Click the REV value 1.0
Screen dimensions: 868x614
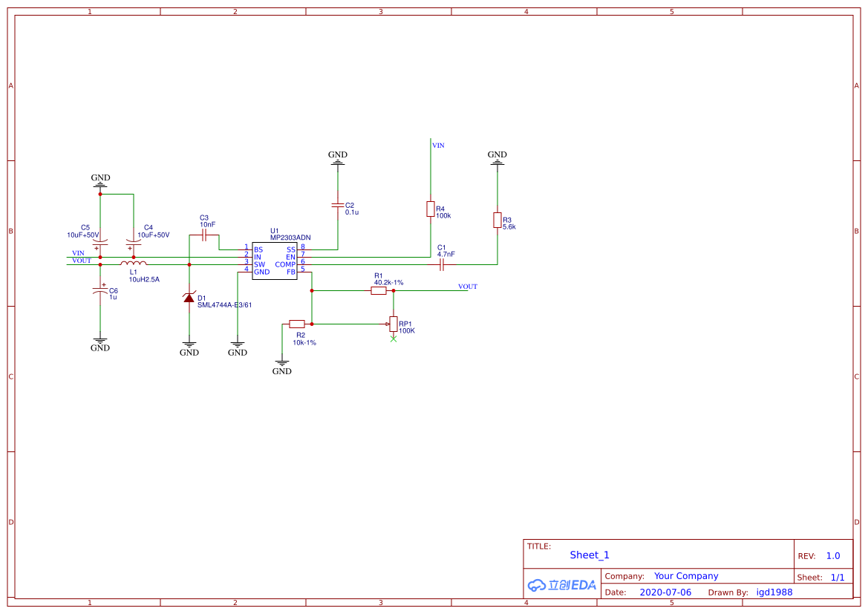tap(833, 556)
